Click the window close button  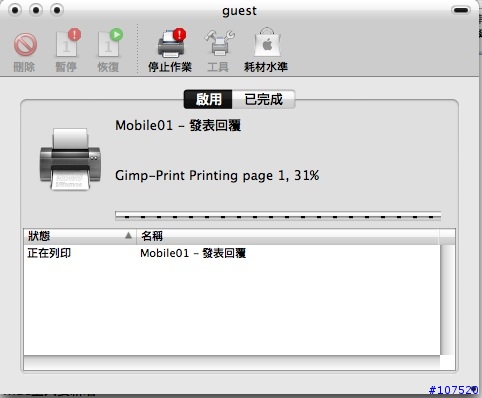coord(15,10)
